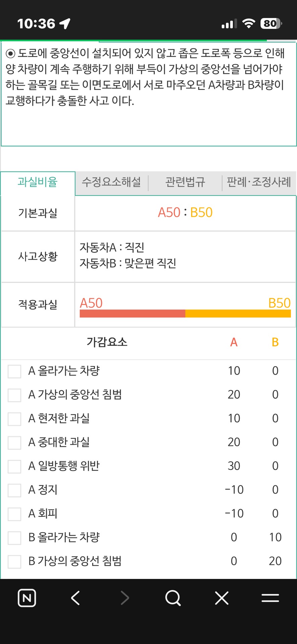Open the 판례·조정사례 tab
The width and height of the screenshot is (297, 644).
tap(259, 182)
